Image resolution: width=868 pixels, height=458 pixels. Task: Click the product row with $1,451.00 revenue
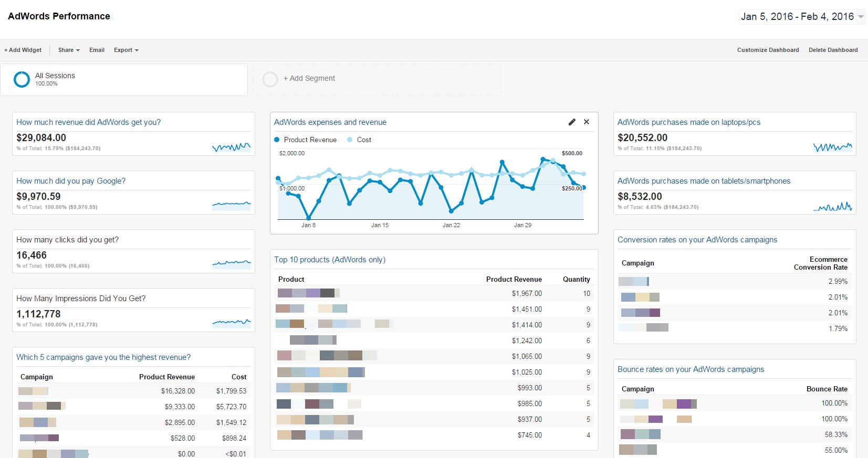434,309
